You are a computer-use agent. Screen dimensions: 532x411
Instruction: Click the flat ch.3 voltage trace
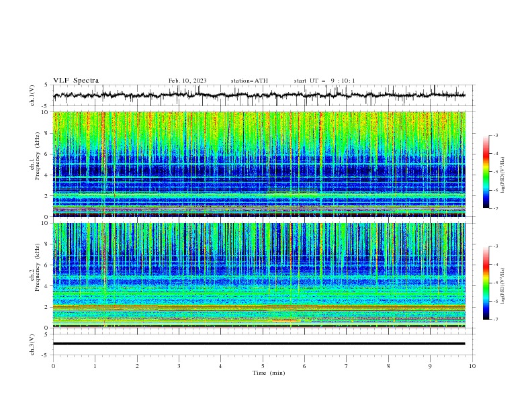(259, 344)
